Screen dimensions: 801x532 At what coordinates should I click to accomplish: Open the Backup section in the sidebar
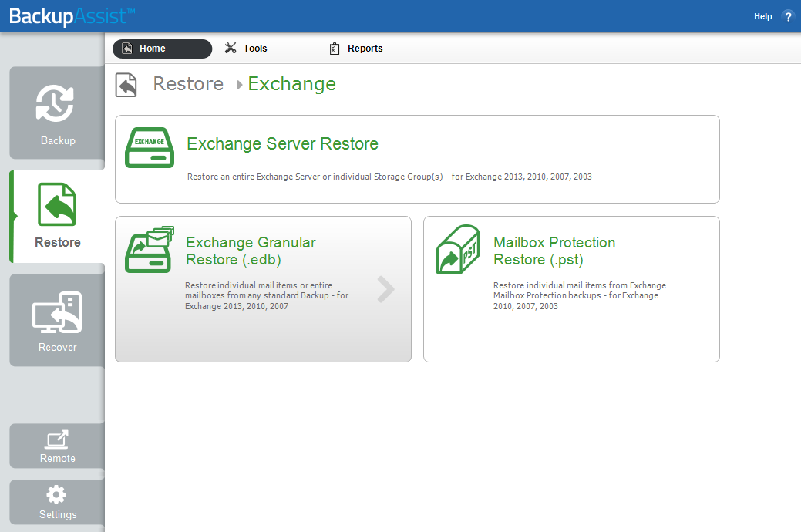click(57, 113)
